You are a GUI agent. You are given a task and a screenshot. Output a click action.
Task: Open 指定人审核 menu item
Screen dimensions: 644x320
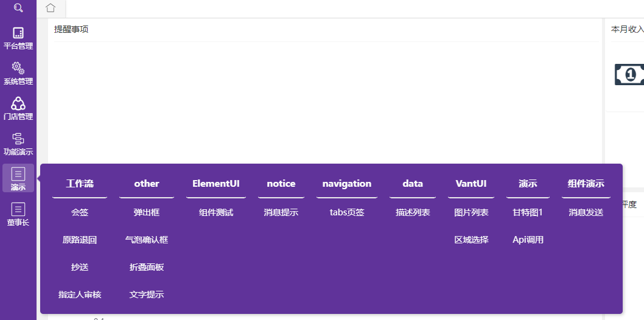point(80,294)
